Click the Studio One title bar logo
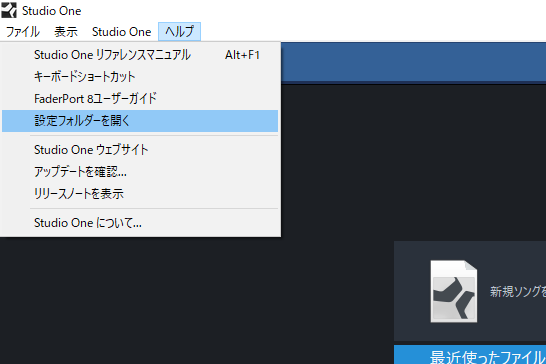546x364 pixels. tap(9, 10)
